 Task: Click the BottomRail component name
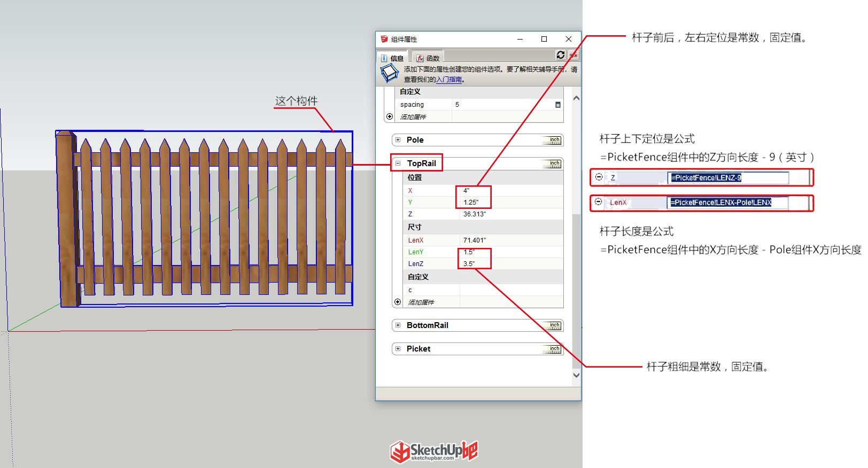coord(427,325)
